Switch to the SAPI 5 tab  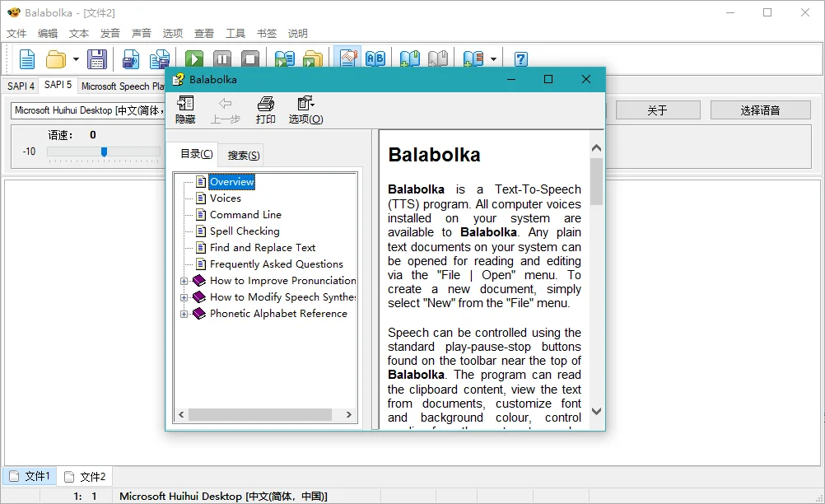click(x=58, y=85)
